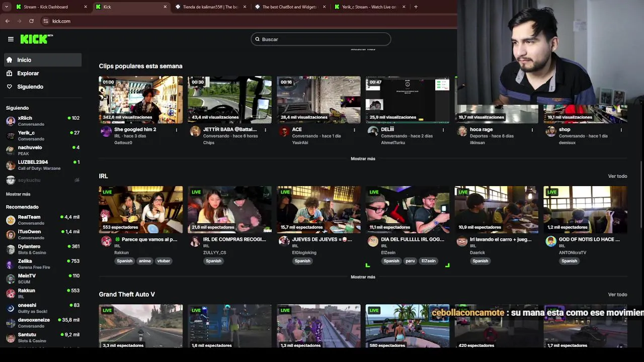Open IRL DE COMPRAS live stream thumbnail
Screen dimensions: 644x362
(x=229, y=210)
